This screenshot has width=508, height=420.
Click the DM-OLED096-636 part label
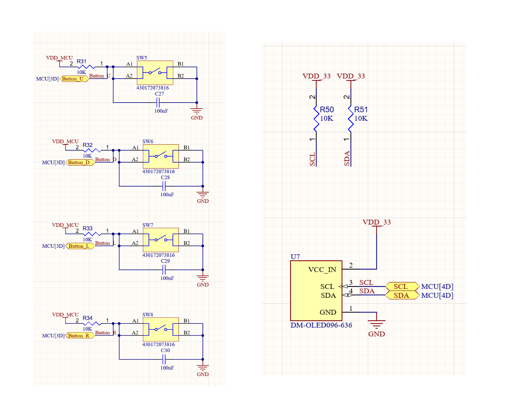coord(321,325)
